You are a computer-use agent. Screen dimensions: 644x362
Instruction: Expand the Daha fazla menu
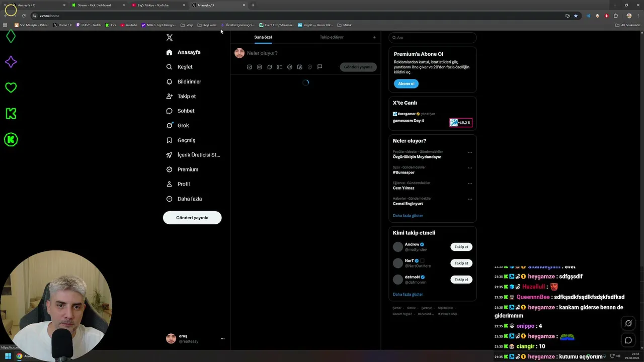click(184, 199)
